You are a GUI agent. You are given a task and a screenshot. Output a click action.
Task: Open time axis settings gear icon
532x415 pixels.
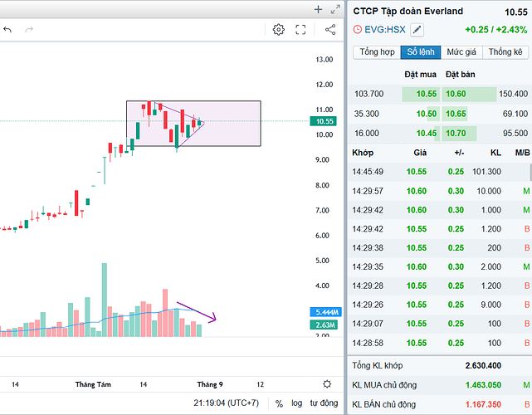pyautogui.click(x=327, y=384)
